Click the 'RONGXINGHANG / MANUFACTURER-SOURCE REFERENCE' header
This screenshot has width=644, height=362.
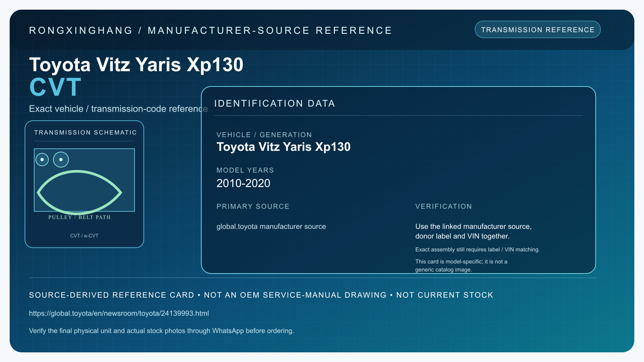211,31
